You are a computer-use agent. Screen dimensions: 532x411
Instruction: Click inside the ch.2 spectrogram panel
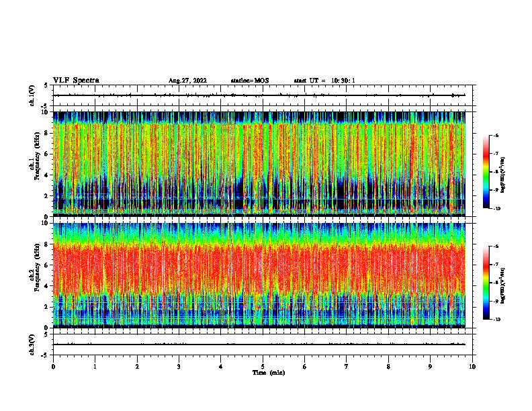(x=259, y=275)
